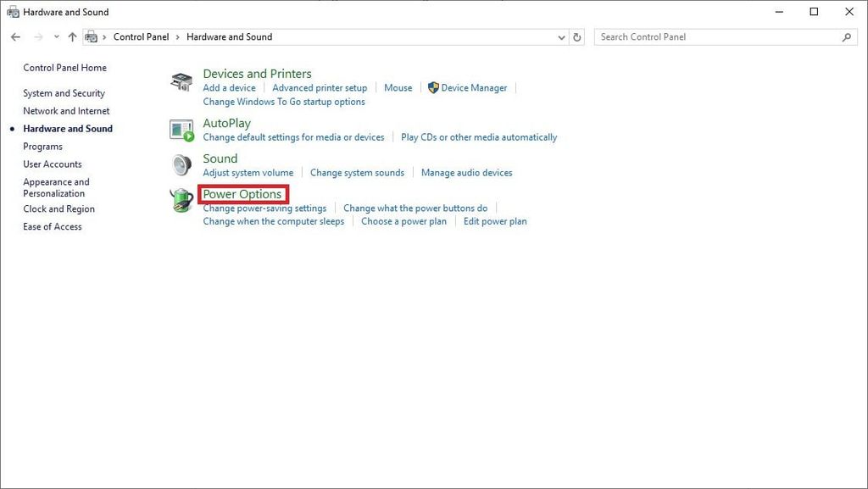
Task: Refresh the Control Panel view
Action: tap(577, 37)
